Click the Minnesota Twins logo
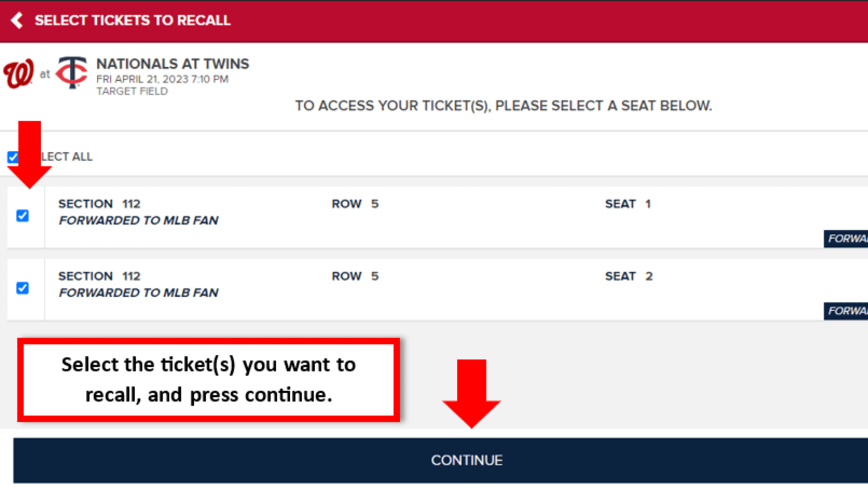This screenshot has width=868, height=489. pyautogui.click(x=72, y=73)
